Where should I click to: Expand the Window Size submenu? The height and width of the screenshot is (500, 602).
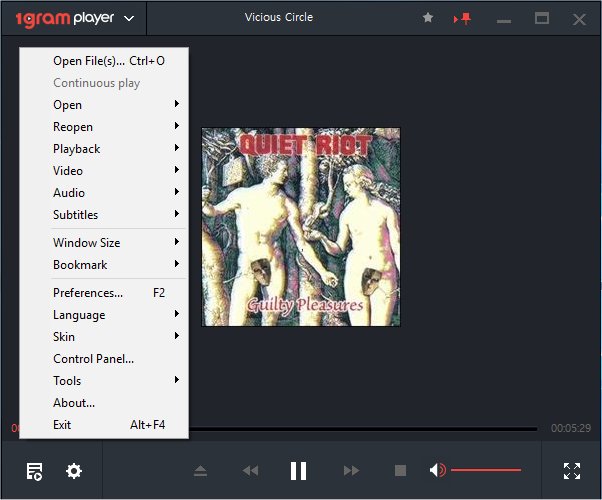[x=104, y=242]
